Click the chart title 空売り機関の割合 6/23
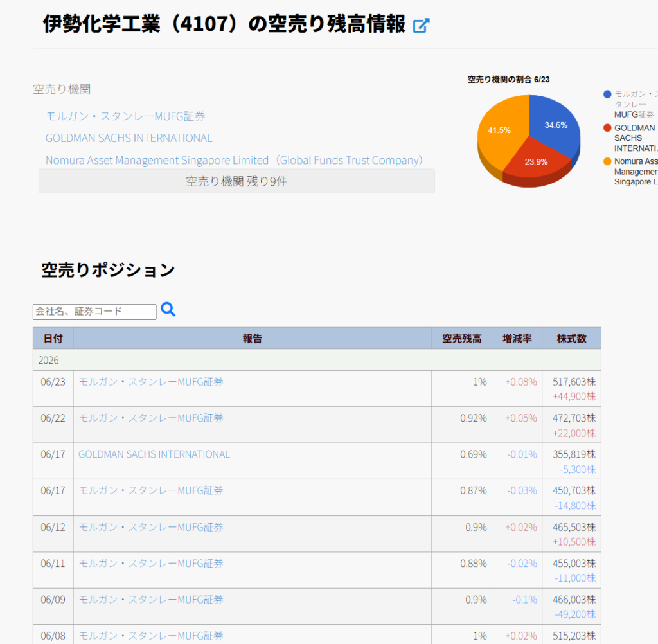 [x=509, y=79]
